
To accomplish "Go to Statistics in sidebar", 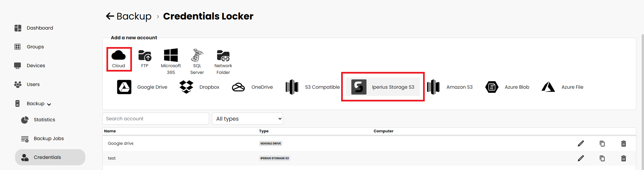I will pyautogui.click(x=44, y=120).
